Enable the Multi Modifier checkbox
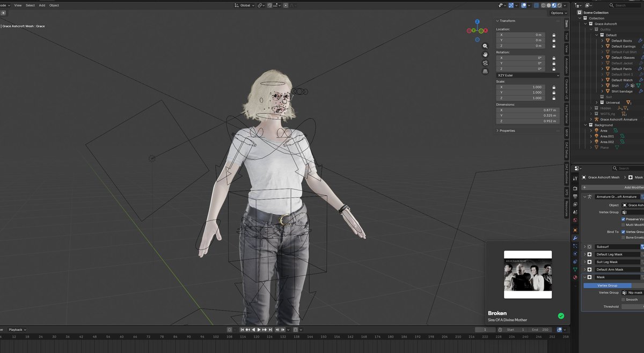Image resolution: width=644 pixels, height=353 pixels. click(623, 225)
